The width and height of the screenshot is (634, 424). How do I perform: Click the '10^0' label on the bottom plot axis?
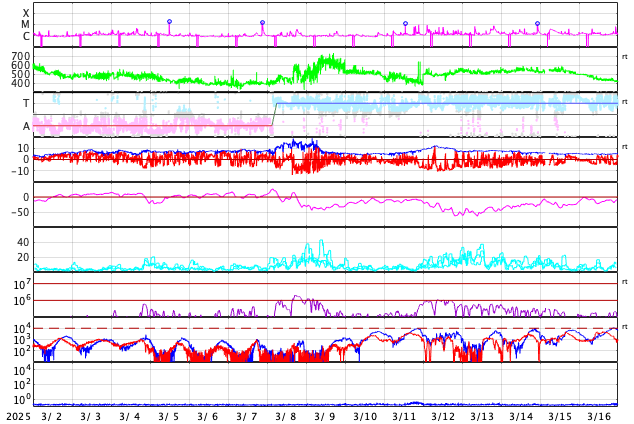click(x=22, y=400)
